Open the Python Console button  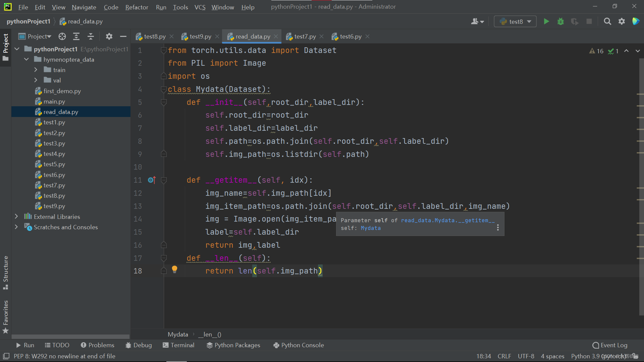[x=299, y=345]
